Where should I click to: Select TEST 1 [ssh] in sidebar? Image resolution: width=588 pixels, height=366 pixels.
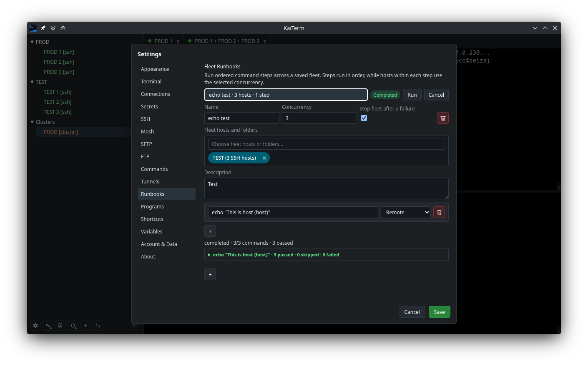pos(58,92)
